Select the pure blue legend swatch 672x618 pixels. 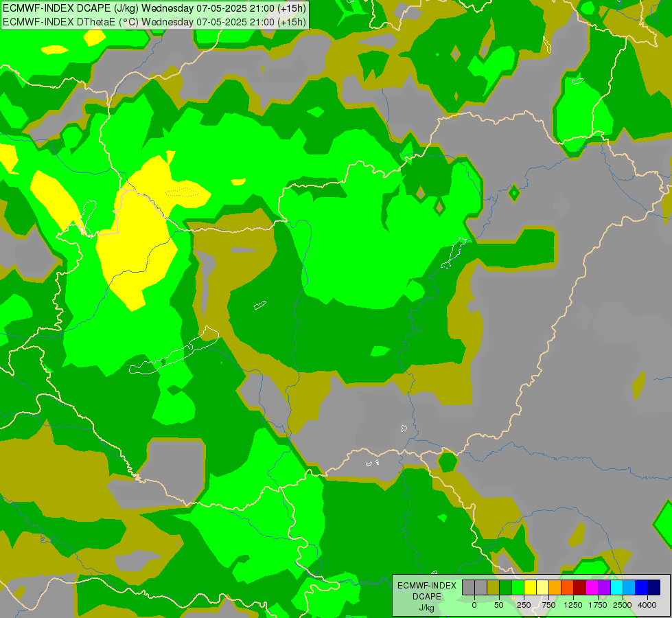(x=642, y=588)
